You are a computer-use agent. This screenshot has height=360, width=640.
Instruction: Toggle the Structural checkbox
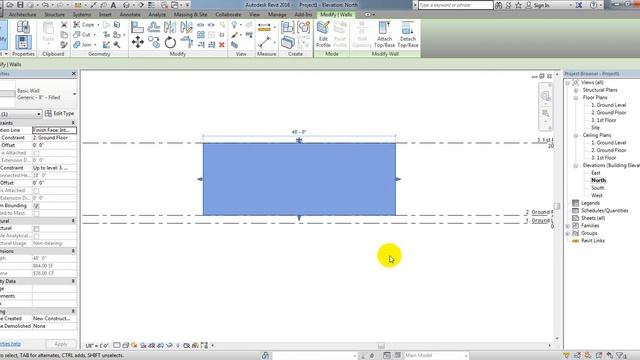36,229
